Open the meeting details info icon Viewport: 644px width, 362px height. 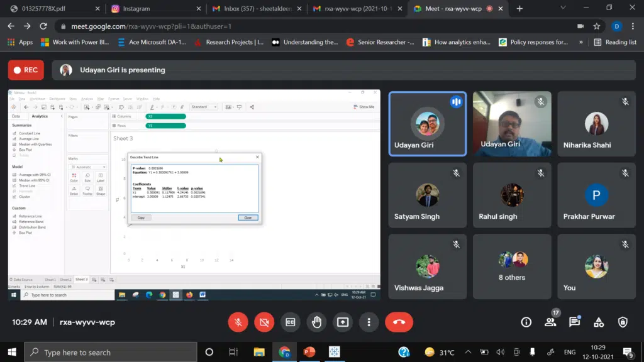coord(526,322)
